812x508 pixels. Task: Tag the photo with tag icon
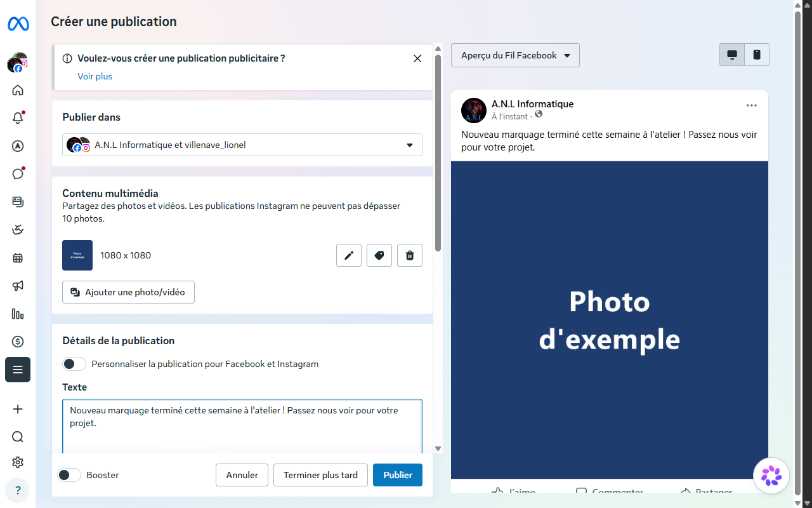[x=379, y=255]
